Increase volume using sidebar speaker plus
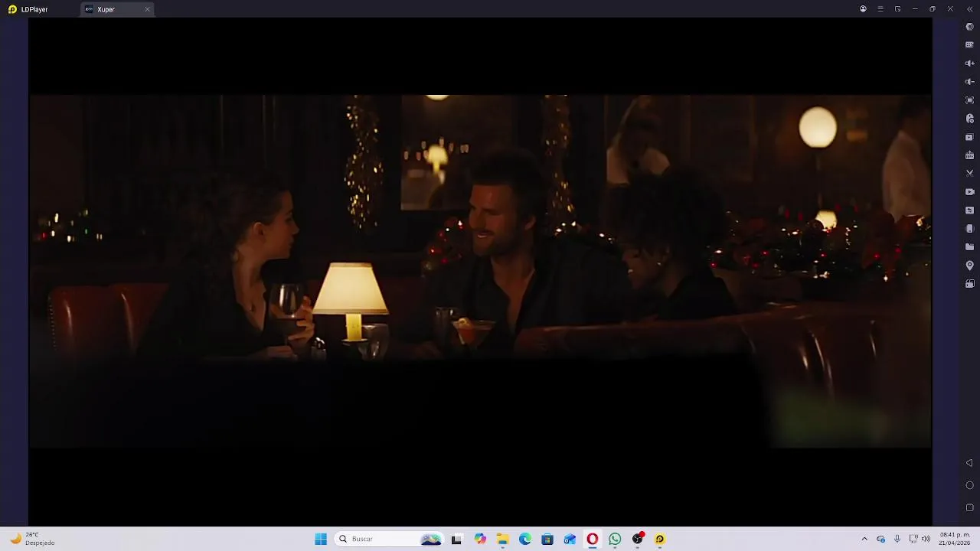The width and height of the screenshot is (980, 551). 969,64
